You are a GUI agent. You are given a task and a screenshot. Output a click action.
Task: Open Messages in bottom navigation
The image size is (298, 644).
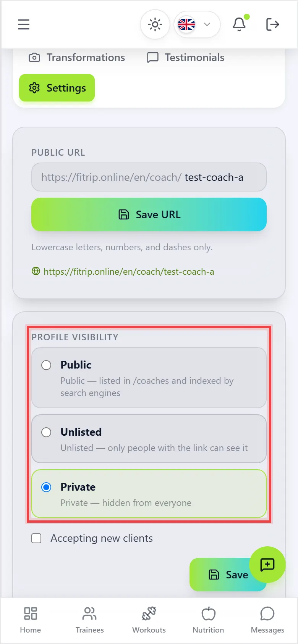[x=267, y=620]
